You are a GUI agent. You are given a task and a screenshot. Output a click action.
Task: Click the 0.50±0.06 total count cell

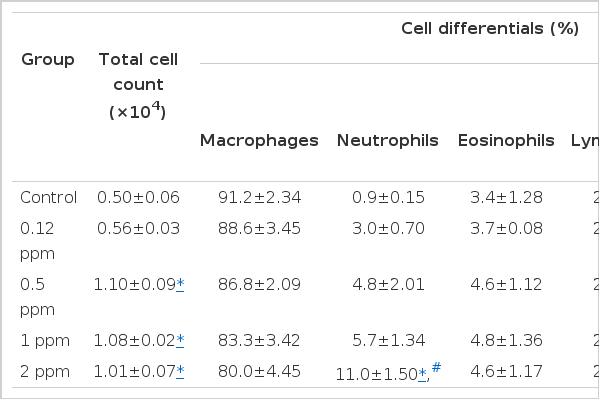coord(138,198)
